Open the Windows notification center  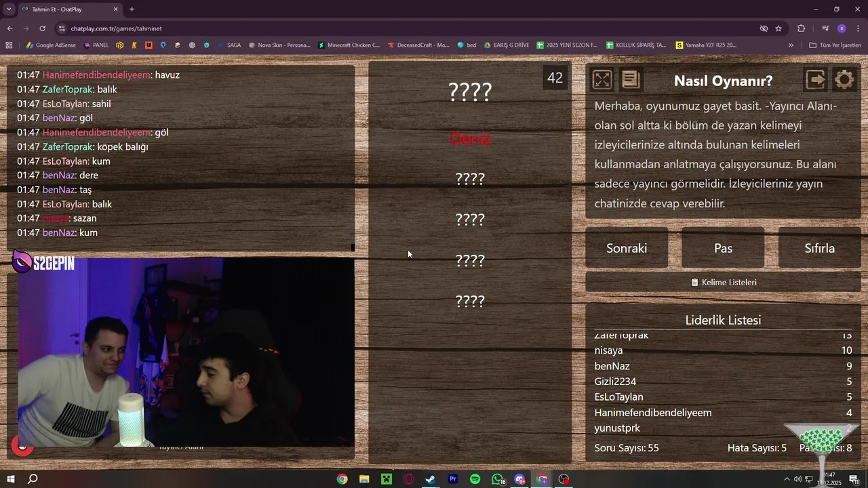(x=854, y=479)
